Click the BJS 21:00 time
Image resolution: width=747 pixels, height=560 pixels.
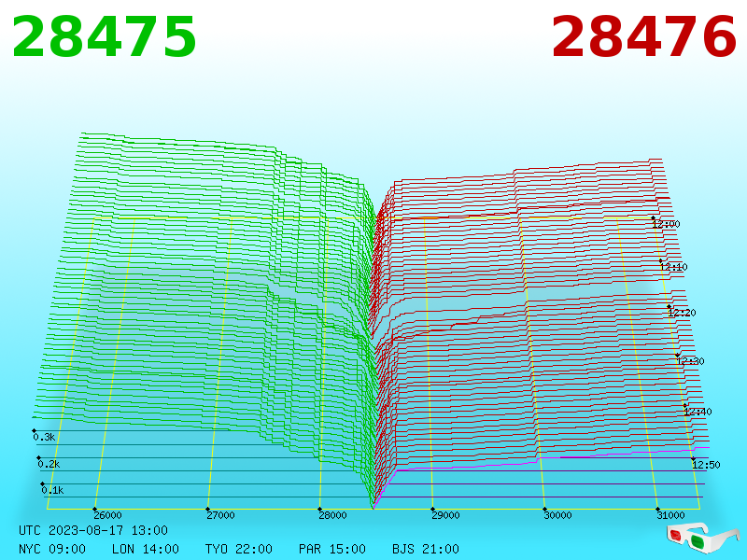pos(426,549)
